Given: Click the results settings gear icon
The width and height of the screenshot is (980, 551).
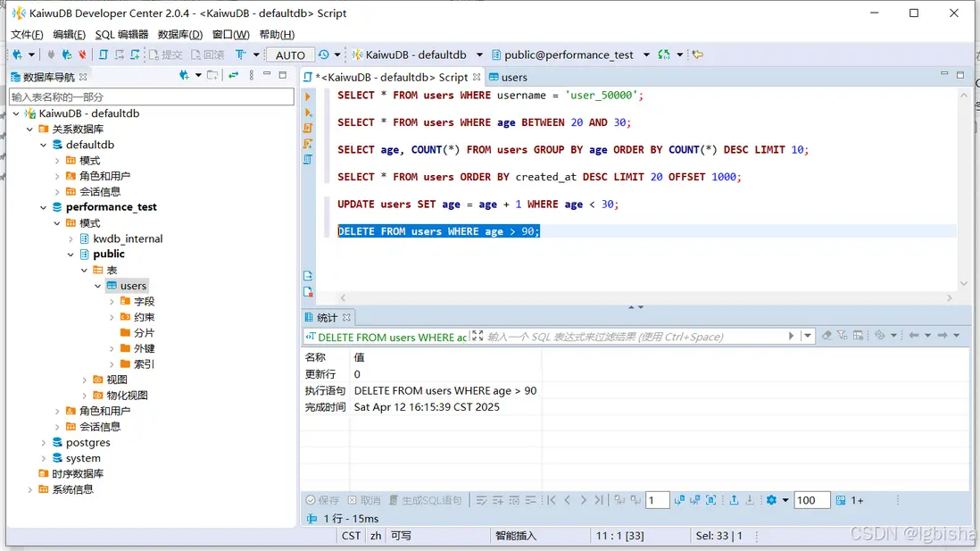Looking at the screenshot, I should coord(771,500).
